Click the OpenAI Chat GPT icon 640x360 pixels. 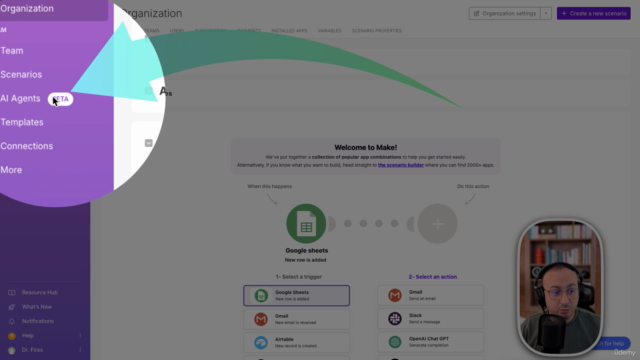click(x=395, y=342)
